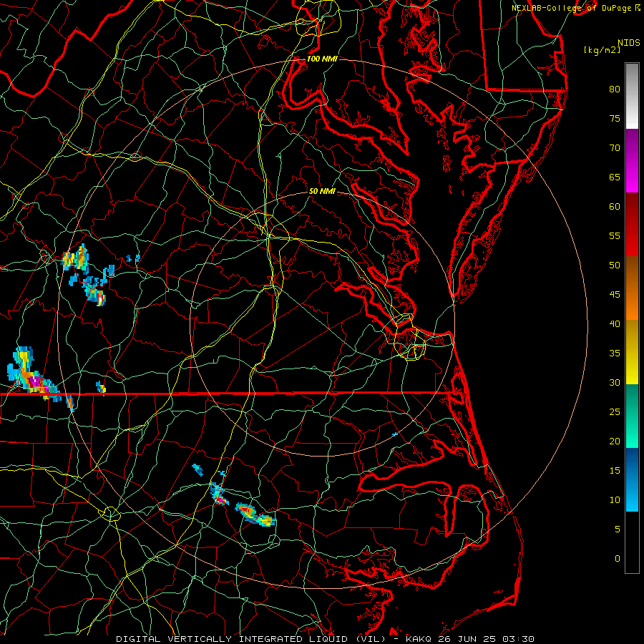Pick the yellow segment of color scale

(632, 352)
